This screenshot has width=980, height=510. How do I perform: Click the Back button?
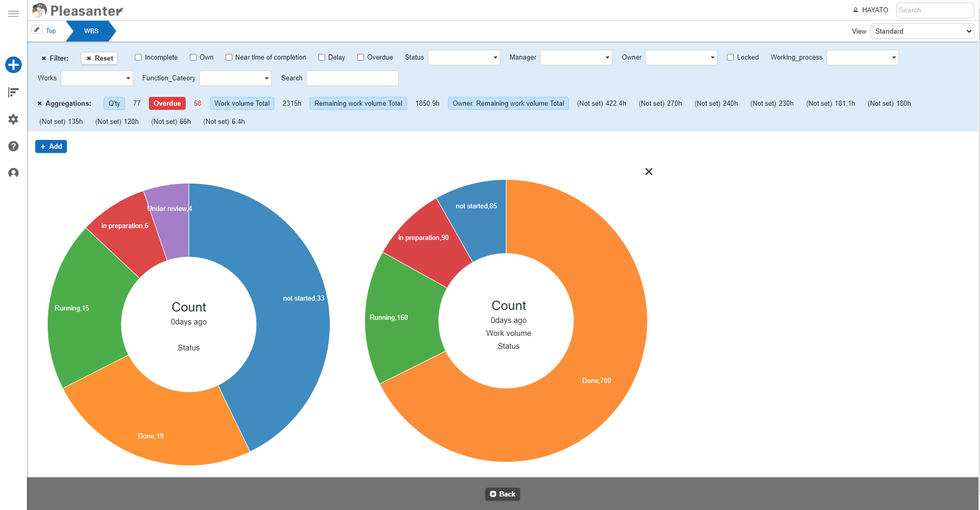click(x=502, y=494)
